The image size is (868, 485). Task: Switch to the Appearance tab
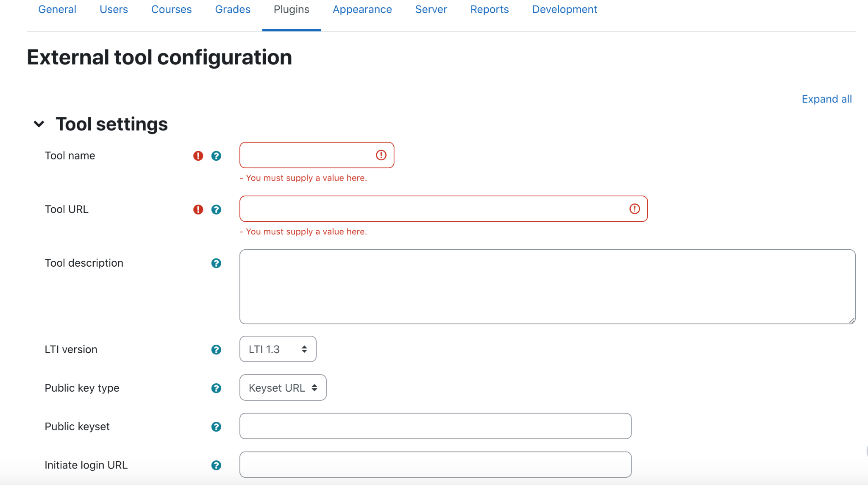tap(362, 9)
